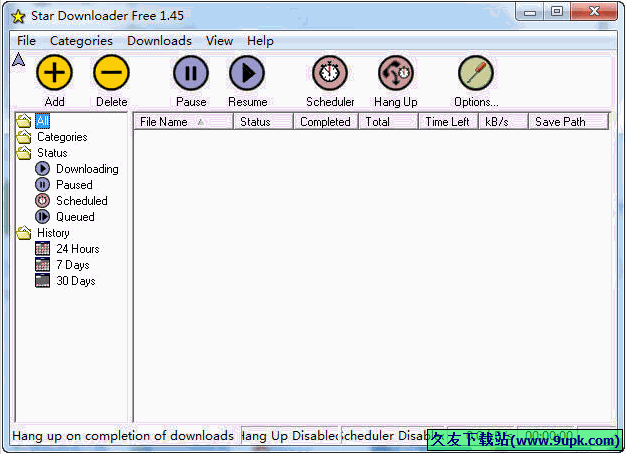
Task: Click the hang up on completion status text
Action: click(x=123, y=436)
